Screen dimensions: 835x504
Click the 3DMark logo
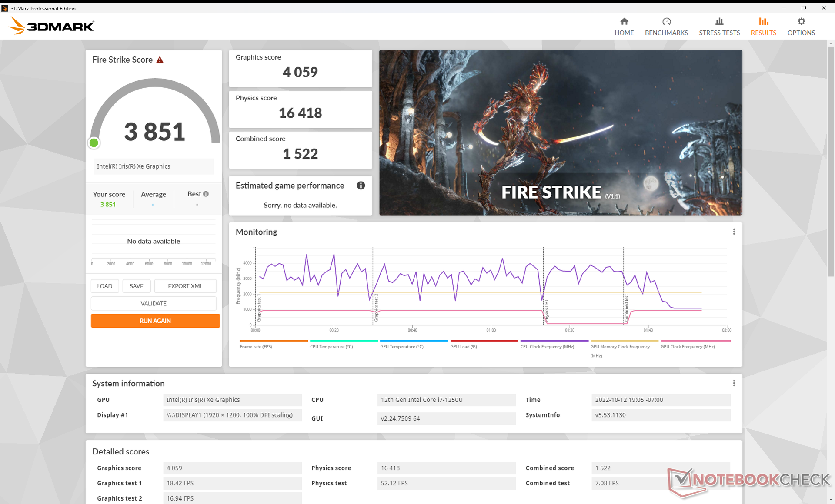(x=51, y=26)
